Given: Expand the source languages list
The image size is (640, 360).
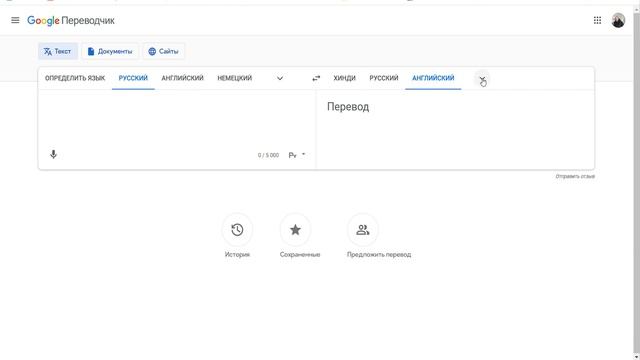Looking at the screenshot, I should [x=280, y=78].
